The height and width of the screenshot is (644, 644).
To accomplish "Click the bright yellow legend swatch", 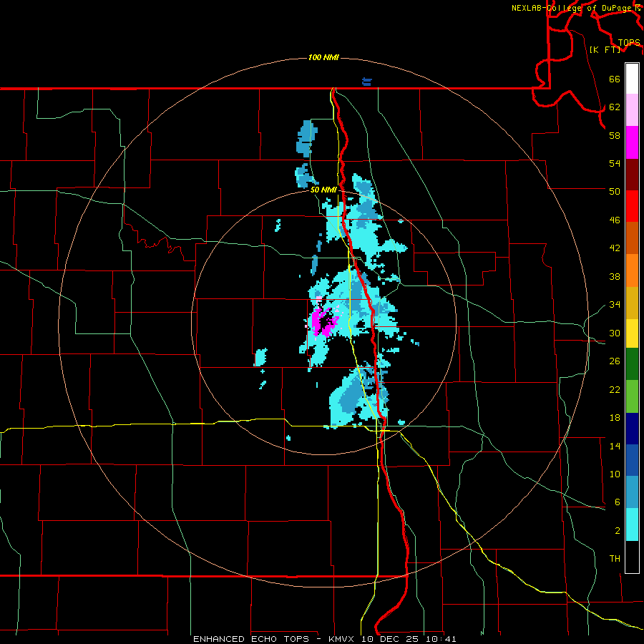I will (x=632, y=333).
